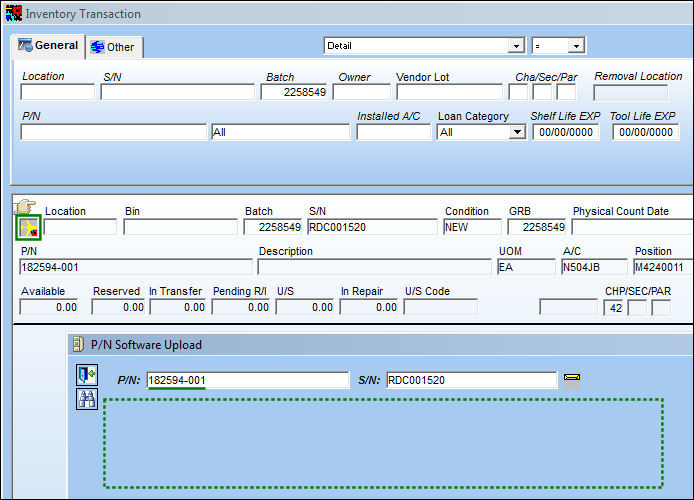Click the P/N Software Upload panel icon
This screenshot has height=500, width=694.
(x=78, y=344)
